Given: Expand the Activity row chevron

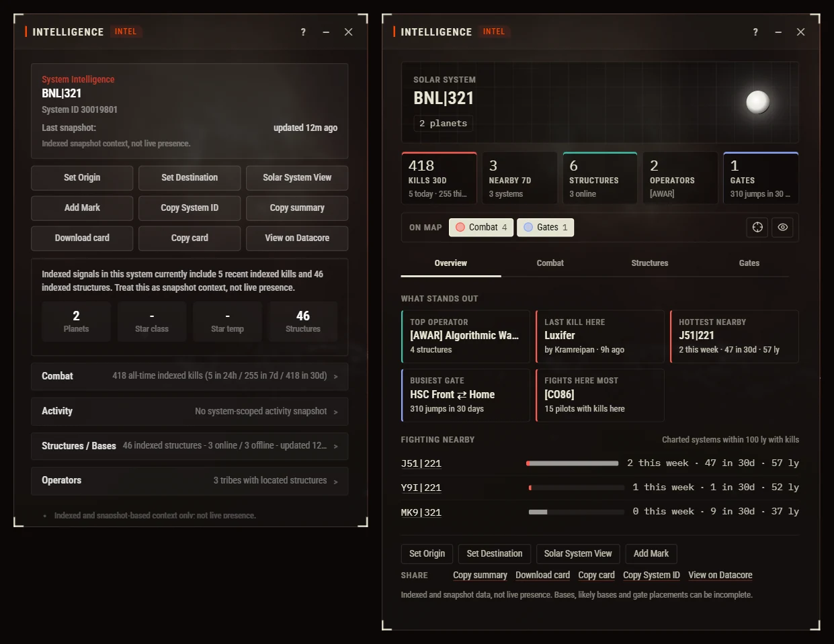Looking at the screenshot, I should point(336,412).
